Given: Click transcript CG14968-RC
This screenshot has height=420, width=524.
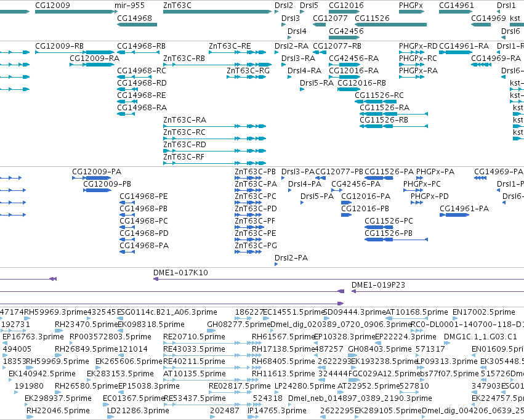Looking at the screenshot, I should point(142,70).
